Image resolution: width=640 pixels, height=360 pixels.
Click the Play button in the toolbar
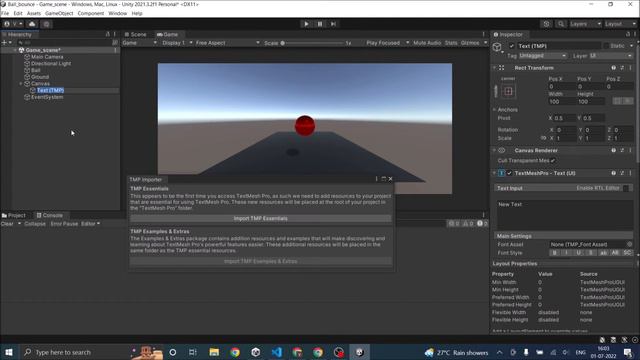pos(306,24)
